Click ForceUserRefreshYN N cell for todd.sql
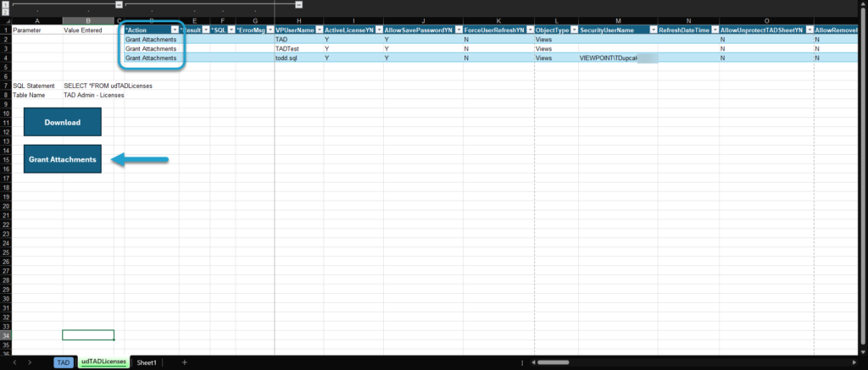Viewport: 868px width, 370px height. [498, 58]
